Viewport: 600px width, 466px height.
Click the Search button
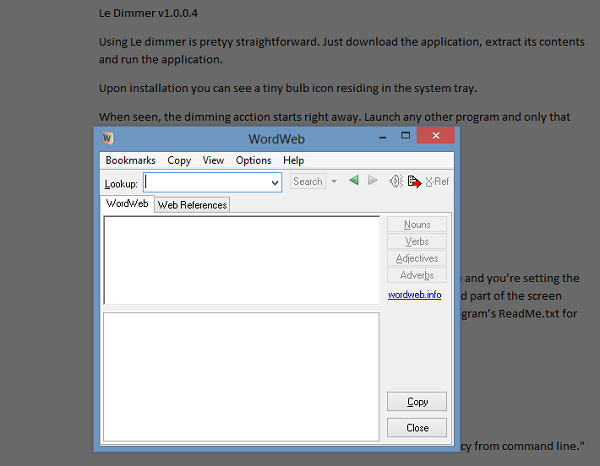coord(308,181)
